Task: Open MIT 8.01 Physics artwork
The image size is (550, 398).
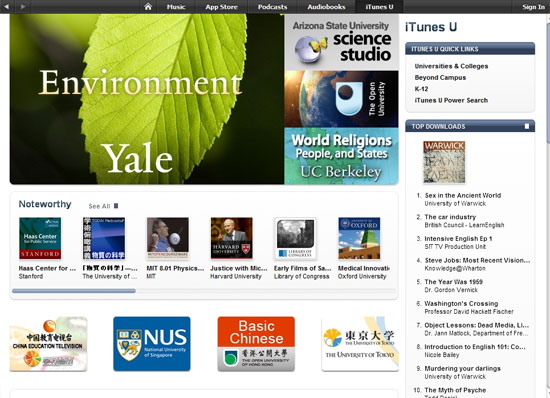Action: (x=168, y=238)
